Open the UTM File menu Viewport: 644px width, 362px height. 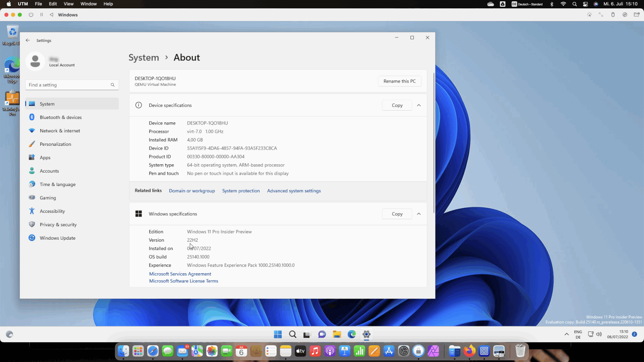tap(38, 4)
